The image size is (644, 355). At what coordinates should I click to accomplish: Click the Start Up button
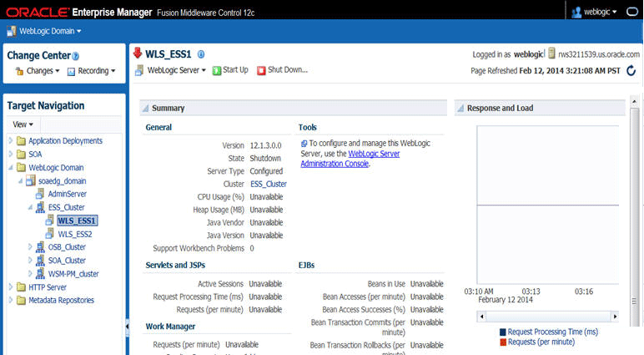230,70
